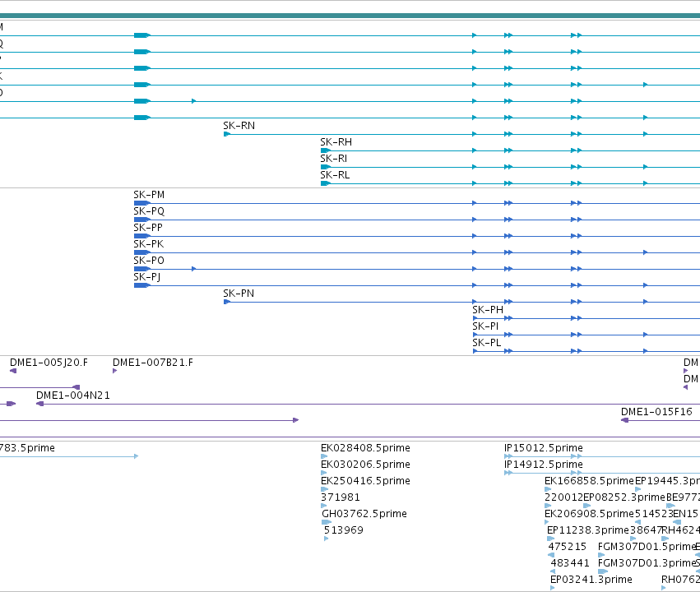Click the purple arrowhead under DME1-015F16
Viewport: 700px width, 592px height.
pos(625,421)
